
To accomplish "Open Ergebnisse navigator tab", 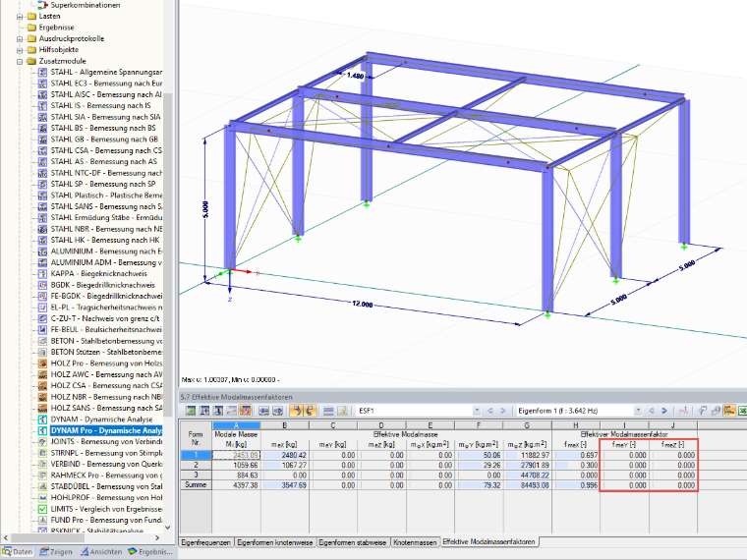I will (150, 552).
